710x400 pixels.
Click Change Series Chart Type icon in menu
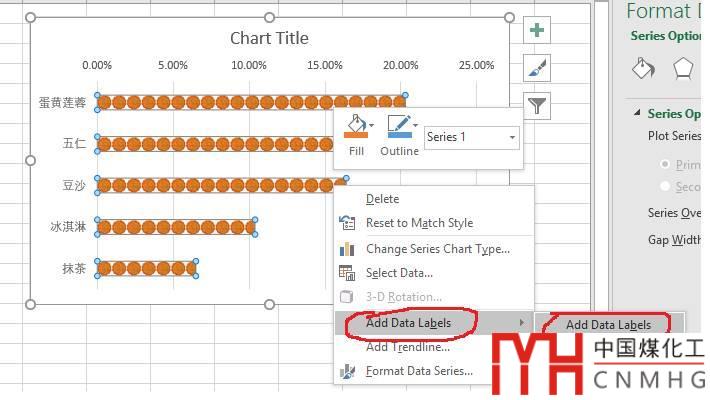coord(347,249)
